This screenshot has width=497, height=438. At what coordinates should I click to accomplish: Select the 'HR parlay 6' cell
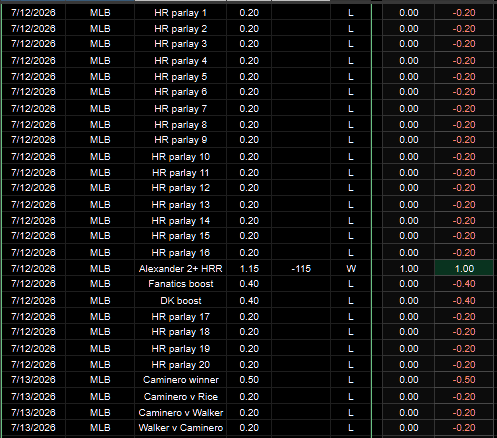(180, 92)
